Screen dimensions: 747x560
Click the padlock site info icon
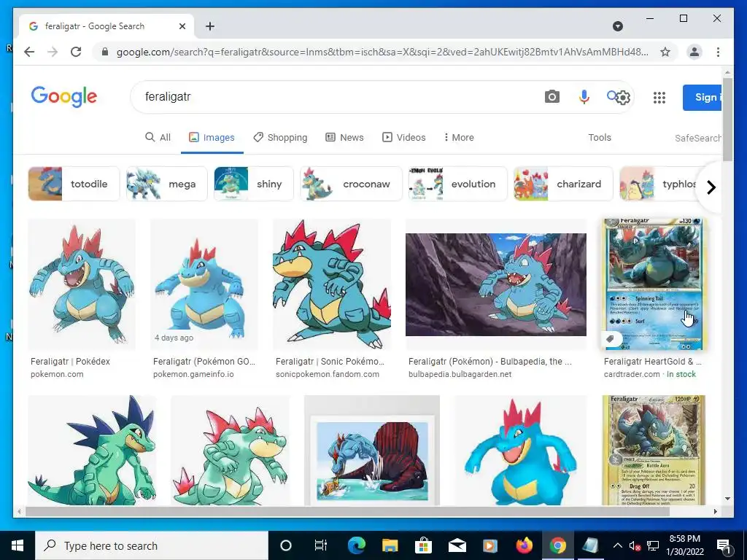(105, 52)
